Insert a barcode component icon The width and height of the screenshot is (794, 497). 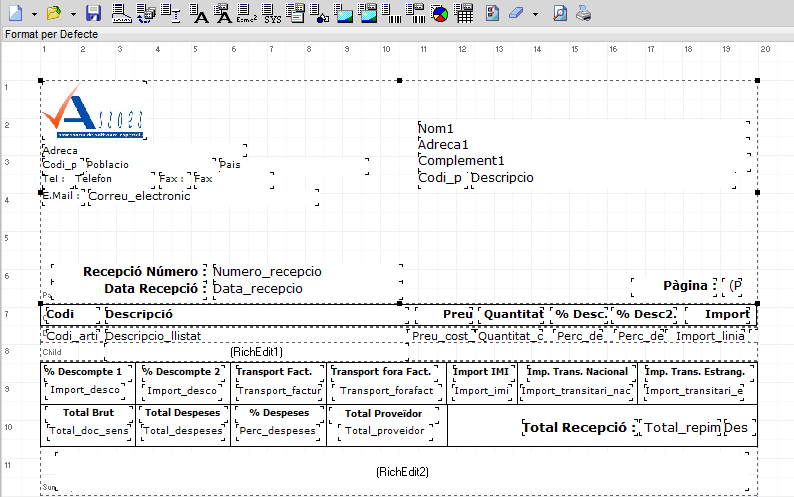coord(391,14)
